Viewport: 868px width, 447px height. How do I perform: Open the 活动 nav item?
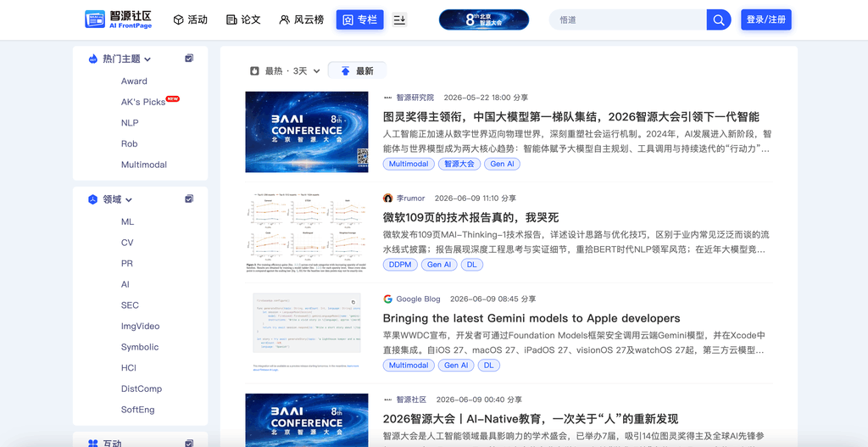pyautogui.click(x=191, y=20)
